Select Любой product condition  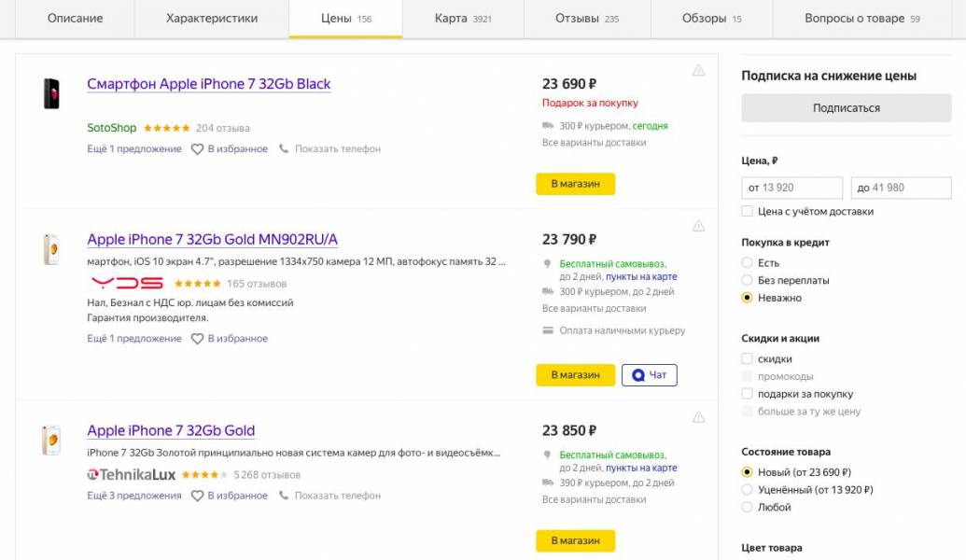[748, 507]
